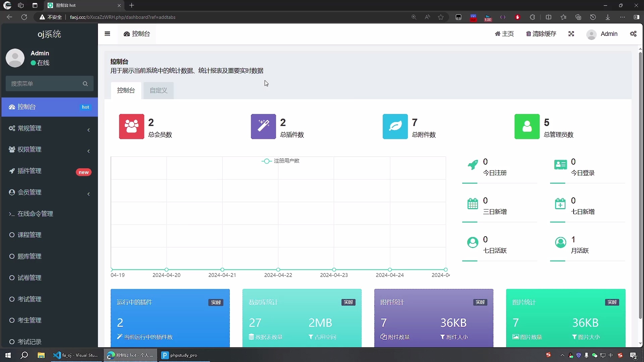Open the settings gears icon at top right
644x362 pixels.
coord(633,34)
